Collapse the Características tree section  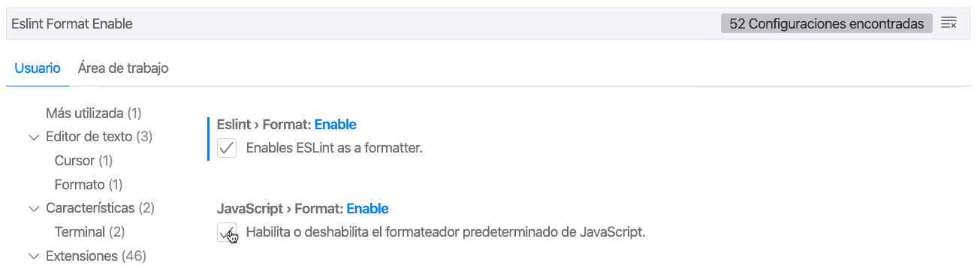pyautogui.click(x=33, y=208)
